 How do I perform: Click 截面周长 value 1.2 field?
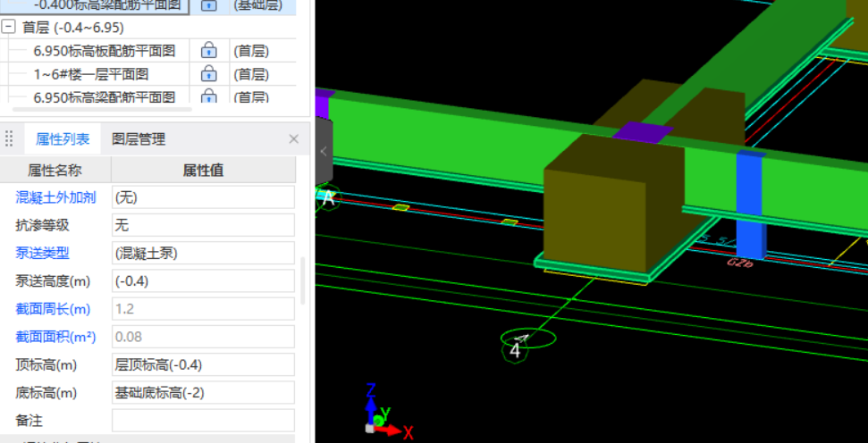tap(203, 309)
